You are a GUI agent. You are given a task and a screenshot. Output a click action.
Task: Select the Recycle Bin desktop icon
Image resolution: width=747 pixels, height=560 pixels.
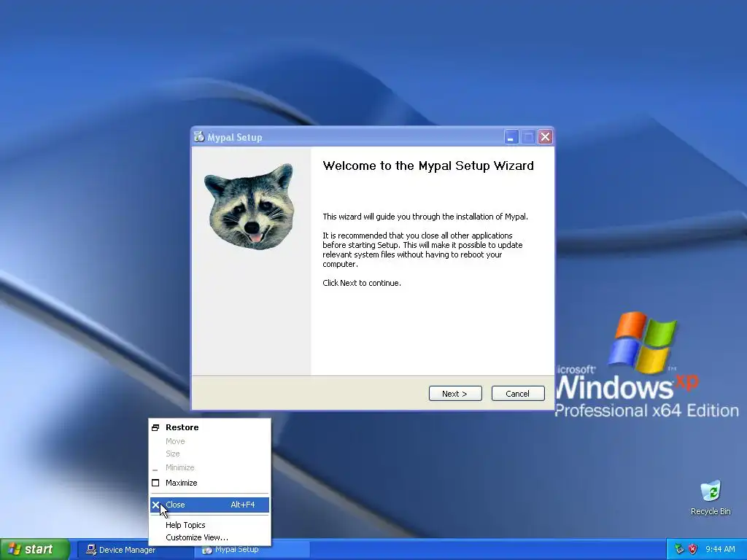click(711, 497)
